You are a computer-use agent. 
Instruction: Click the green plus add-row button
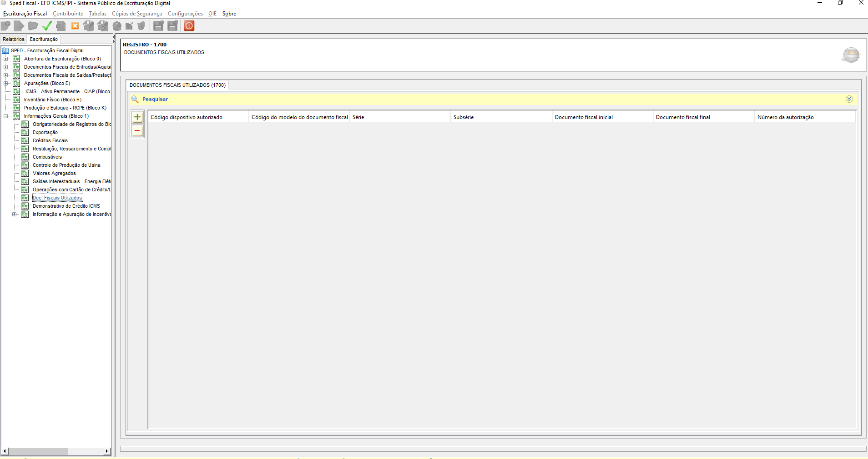pyautogui.click(x=137, y=117)
